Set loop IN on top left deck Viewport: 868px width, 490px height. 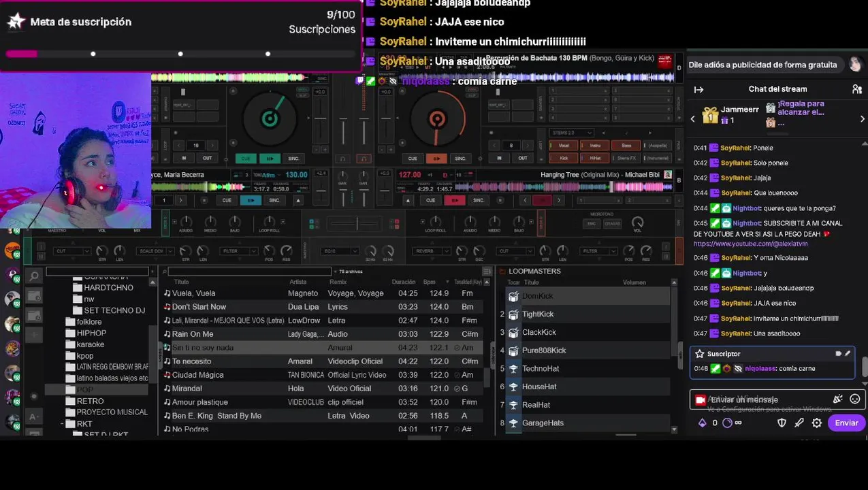[183, 159]
